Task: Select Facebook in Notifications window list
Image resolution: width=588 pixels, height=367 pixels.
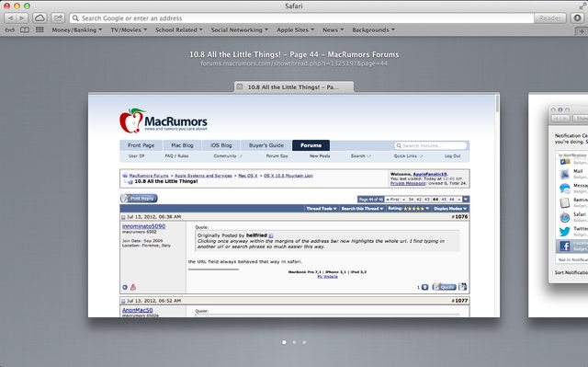Action: (x=571, y=246)
